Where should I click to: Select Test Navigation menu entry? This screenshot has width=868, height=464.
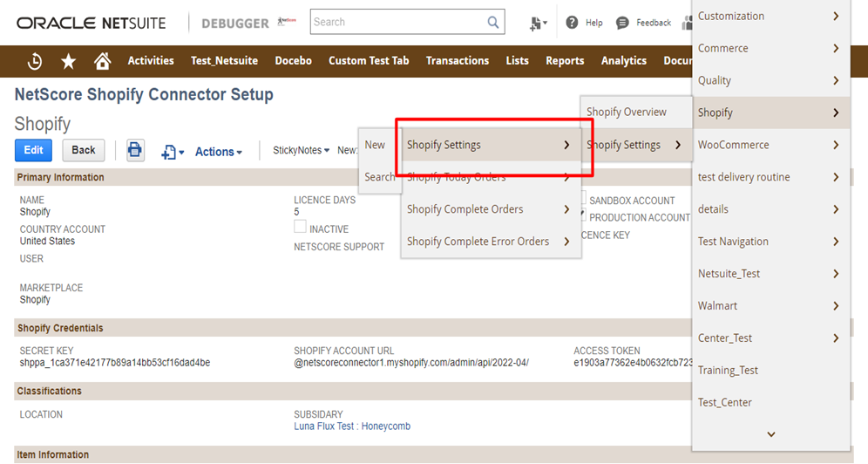pos(770,242)
